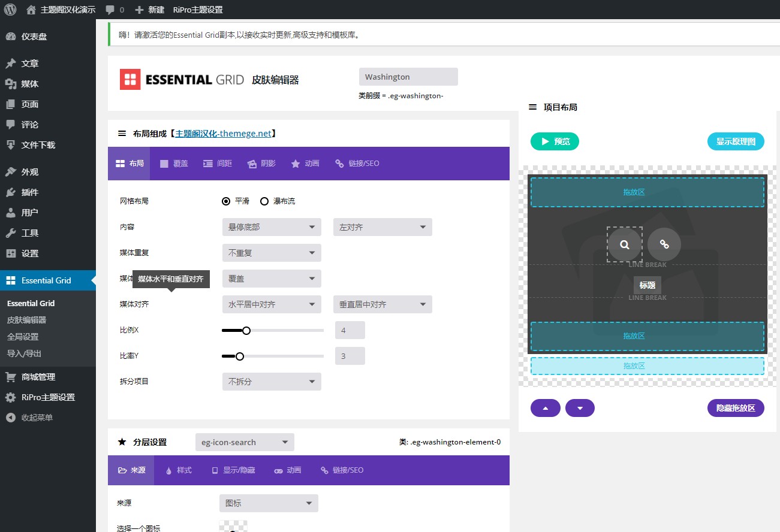Click the up arrow button below layout preview

coord(546,408)
